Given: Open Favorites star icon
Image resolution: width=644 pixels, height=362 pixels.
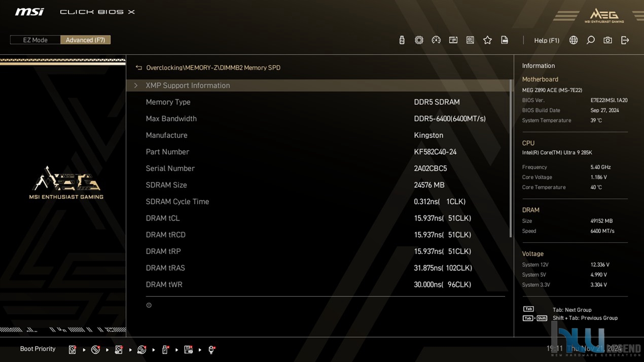Looking at the screenshot, I should point(487,40).
